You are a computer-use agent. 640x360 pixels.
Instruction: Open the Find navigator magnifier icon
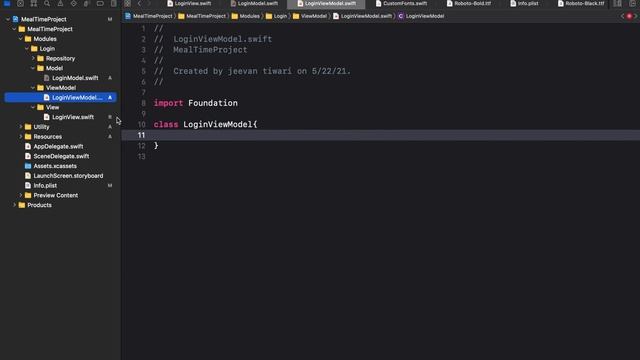pyautogui.click(x=47, y=3)
